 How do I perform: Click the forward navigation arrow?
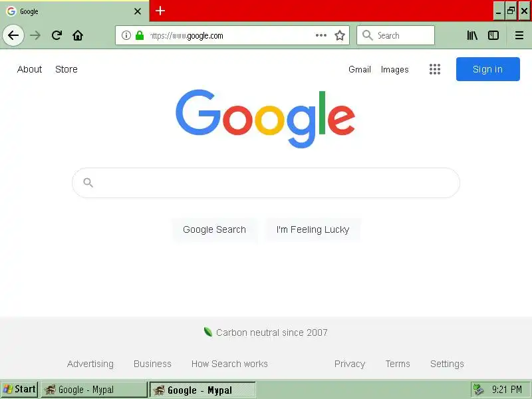(x=35, y=35)
